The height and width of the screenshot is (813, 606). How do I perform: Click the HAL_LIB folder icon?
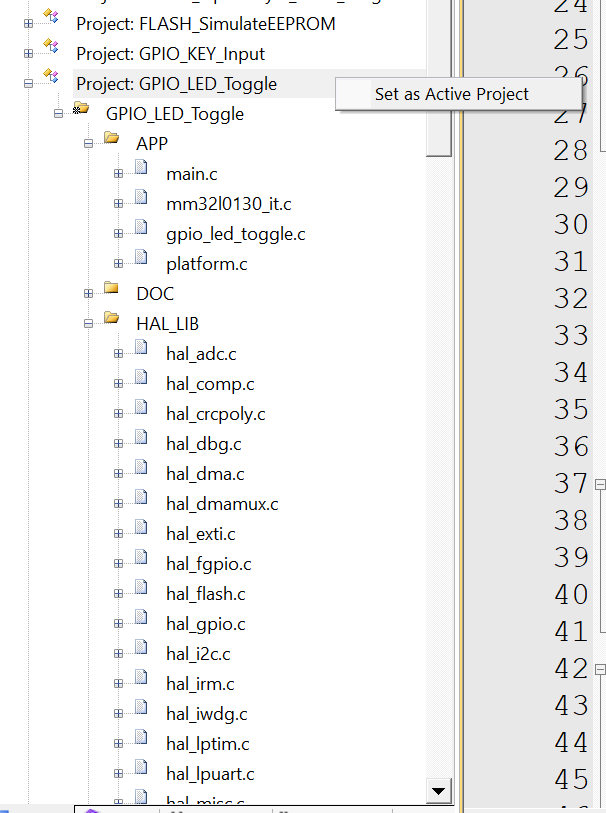[x=112, y=323]
